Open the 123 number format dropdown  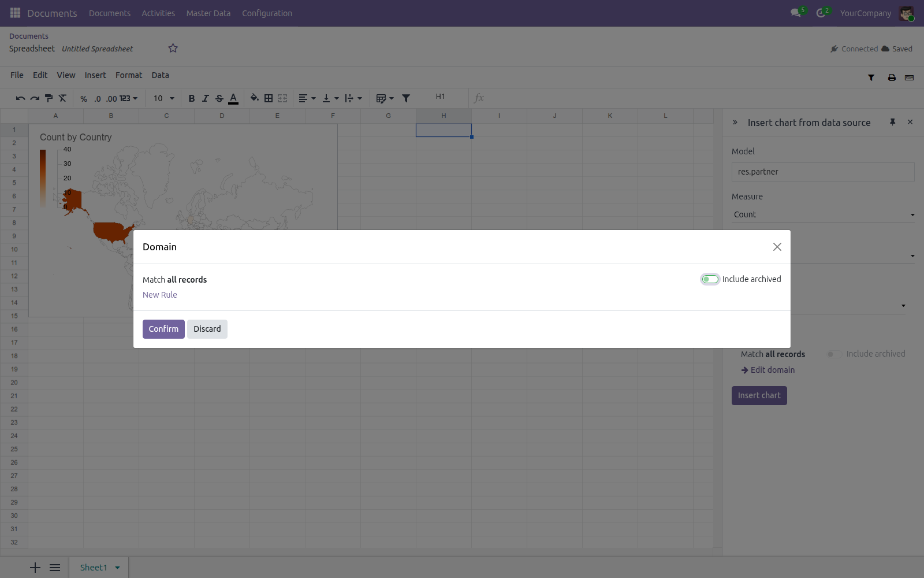tap(129, 99)
